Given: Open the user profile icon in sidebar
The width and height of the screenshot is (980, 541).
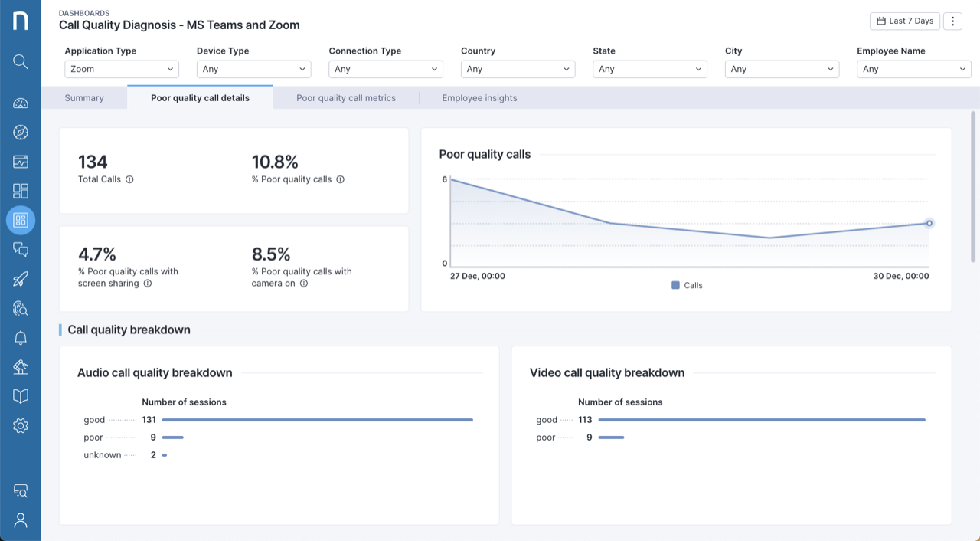Looking at the screenshot, I should coord(21,520).
